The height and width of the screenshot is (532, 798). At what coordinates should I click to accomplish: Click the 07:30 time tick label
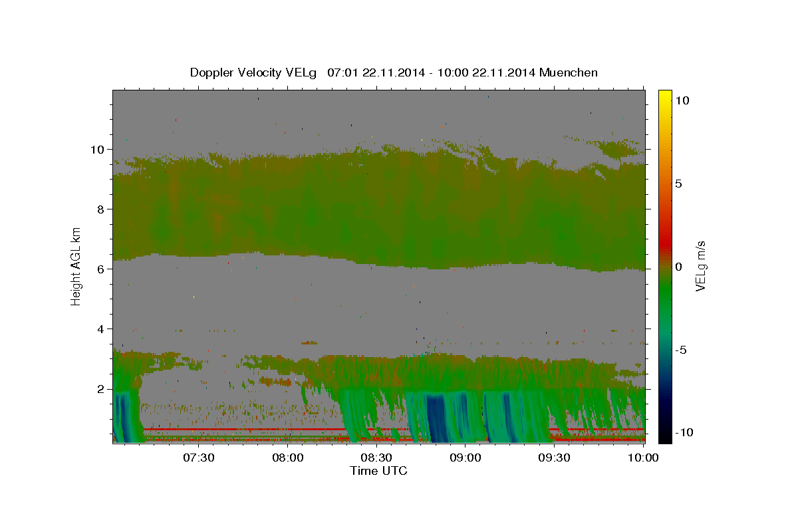pos(198,458)
